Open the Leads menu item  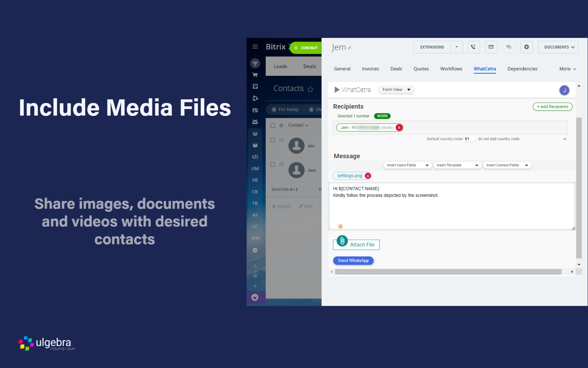280,67
